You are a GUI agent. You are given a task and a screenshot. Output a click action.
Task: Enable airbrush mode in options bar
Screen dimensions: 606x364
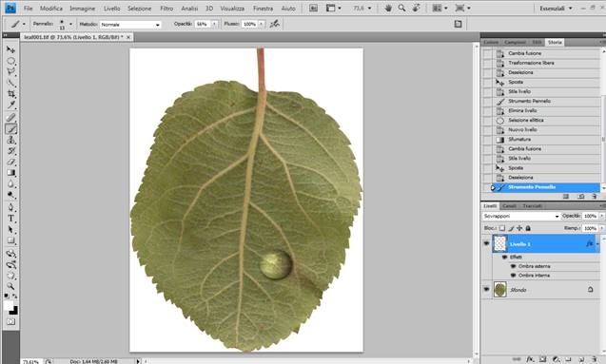pyautogui.click(x=274, y=24)
